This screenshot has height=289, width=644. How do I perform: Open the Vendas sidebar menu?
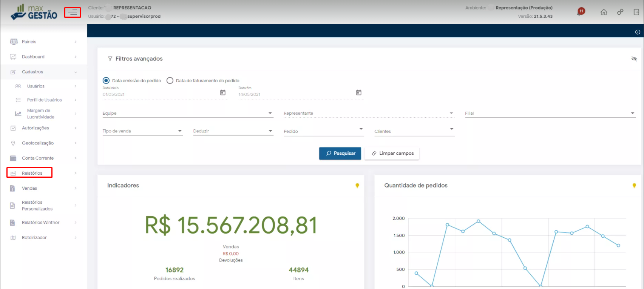click(x=29, y=188)
